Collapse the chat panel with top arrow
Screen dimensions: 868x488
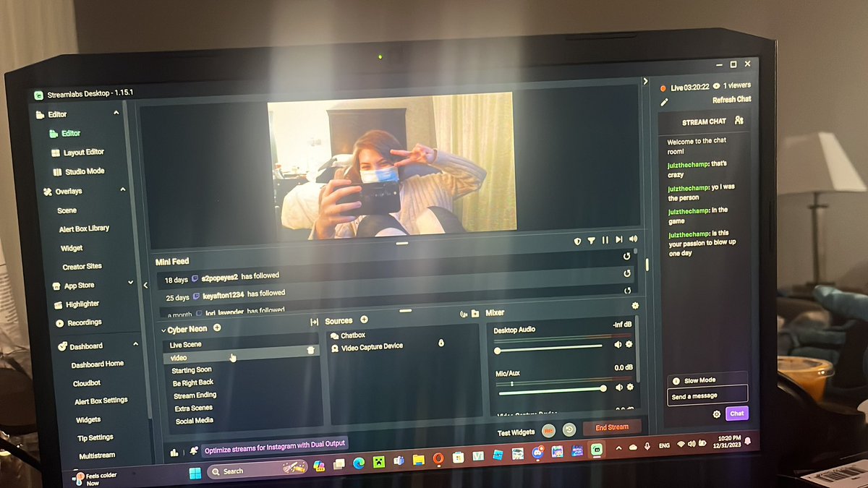click(x=646, y=81)
